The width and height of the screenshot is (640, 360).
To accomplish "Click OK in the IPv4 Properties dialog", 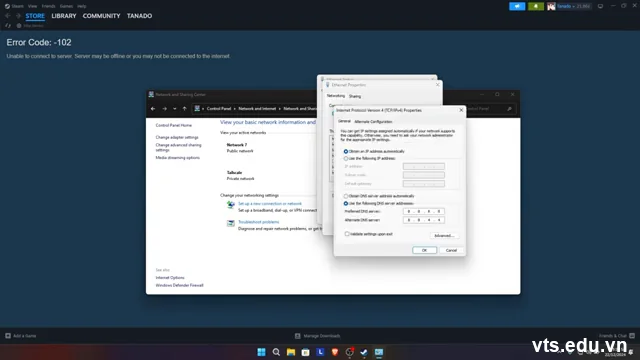I will (x=424, y=250).
